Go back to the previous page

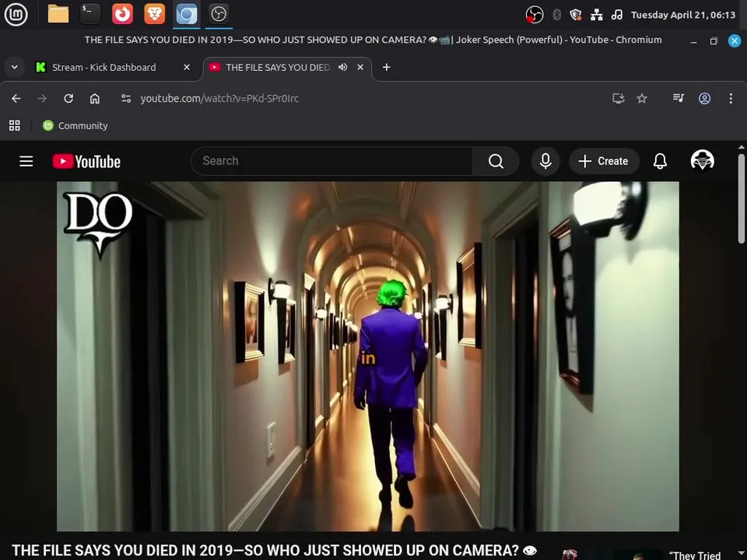pos(16,98)
